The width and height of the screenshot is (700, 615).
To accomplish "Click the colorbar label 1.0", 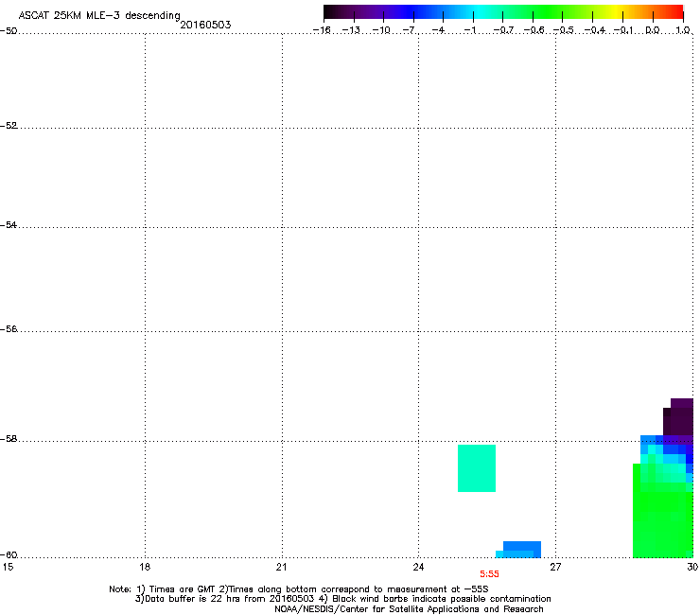I will click(x=683, y=30).
